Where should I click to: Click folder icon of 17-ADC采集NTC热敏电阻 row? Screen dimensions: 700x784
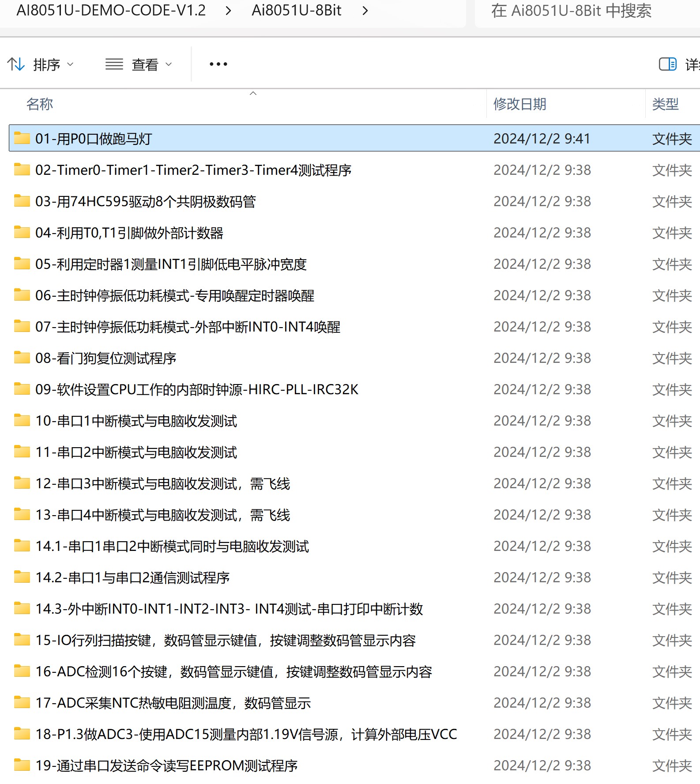click(22, 702)
